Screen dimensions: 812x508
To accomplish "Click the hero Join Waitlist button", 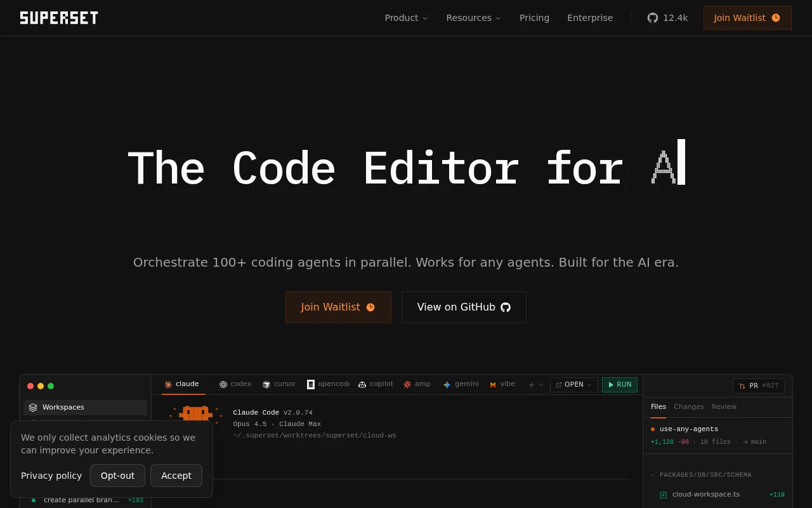I will pyautogui.click(x=338, y=307).
